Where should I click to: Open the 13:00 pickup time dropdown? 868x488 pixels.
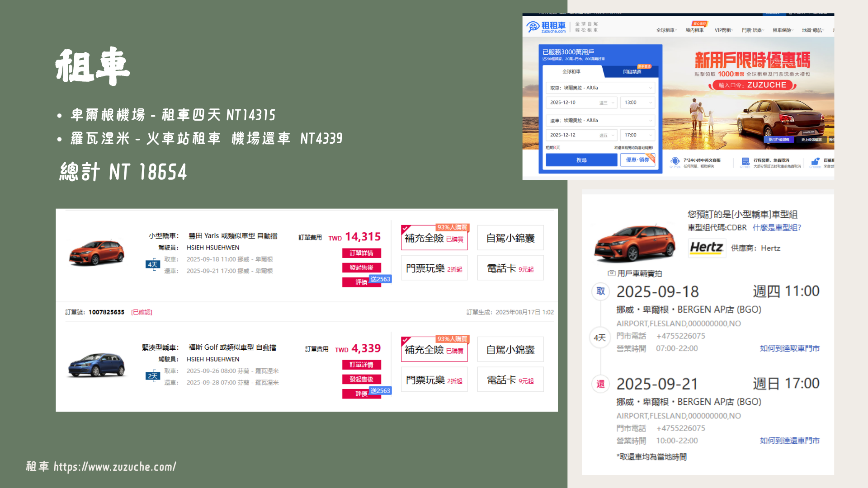coord(637,103)
